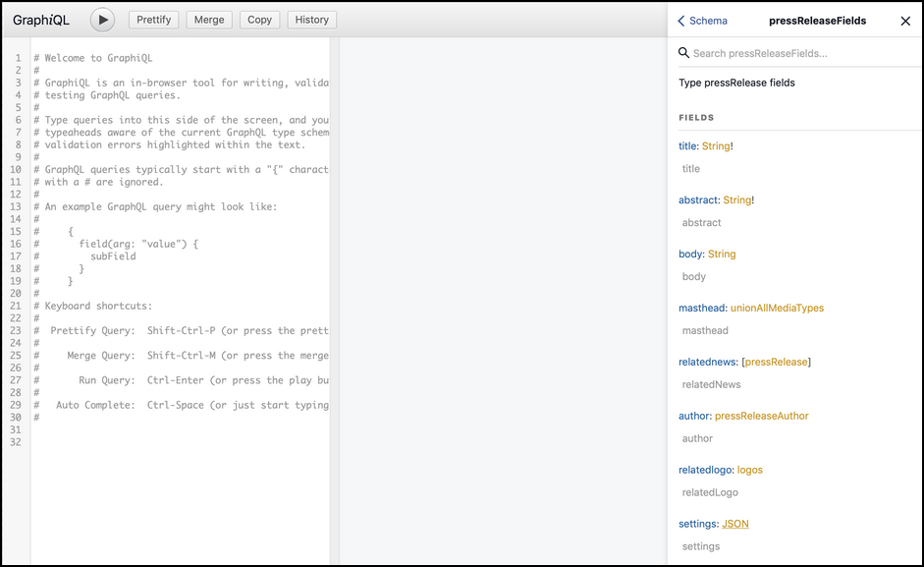Click the 'Run Query: Ctrl-Enter' line
This screenshot has width=924, height=567.
[181, 380]
